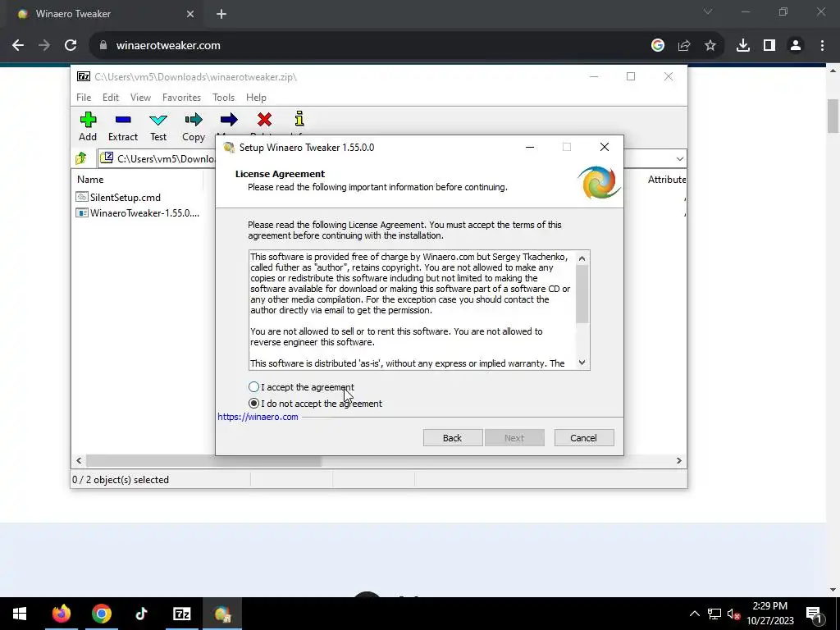The width and height of the screenshot is (840, 630).
Task: Click the Extract icon in 7-Zip toolbar
Action: point(123,120)
